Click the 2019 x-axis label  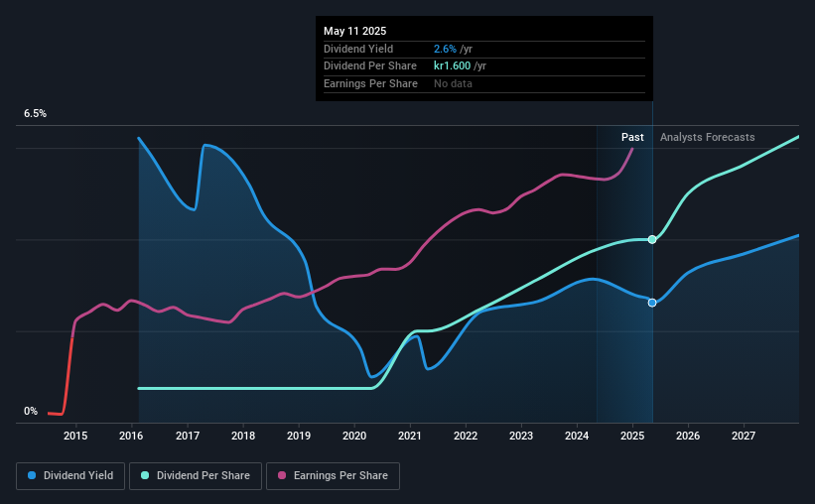(x=299, y=436)
